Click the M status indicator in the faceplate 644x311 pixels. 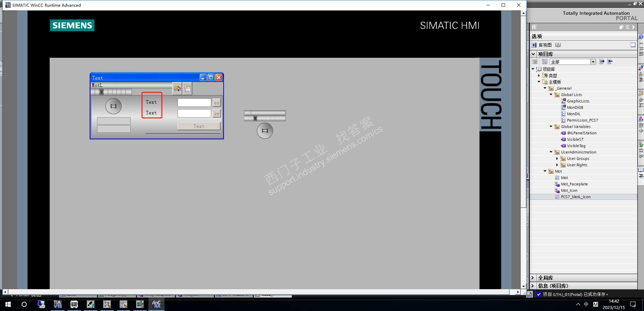(x=101, y=92)
